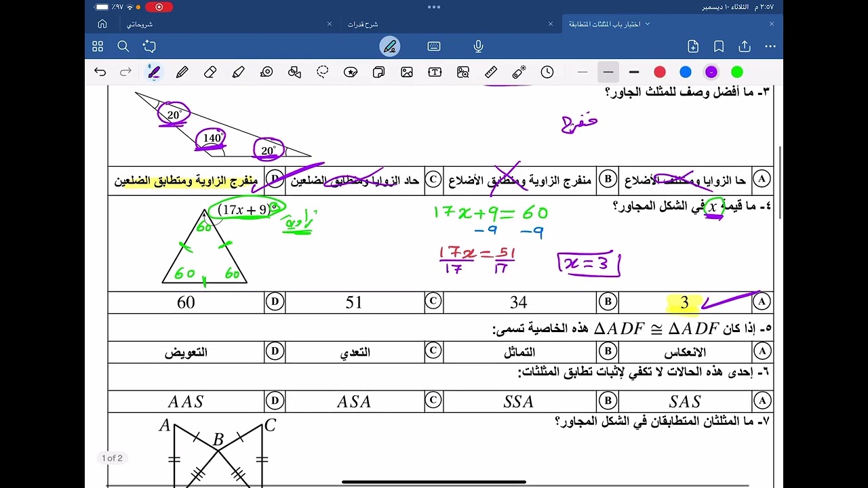Open search with the magnifier icon
This screenshot has width=868, height=488.
tap(123, 46)
